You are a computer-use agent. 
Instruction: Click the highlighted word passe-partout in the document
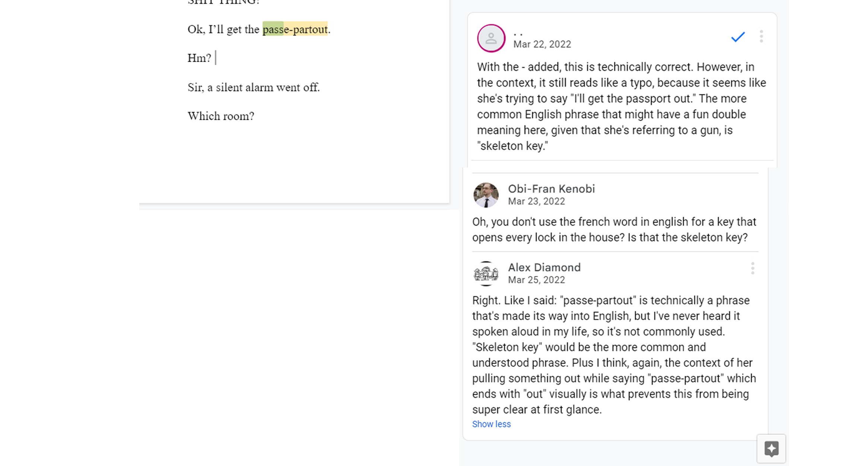coord(295,29)
